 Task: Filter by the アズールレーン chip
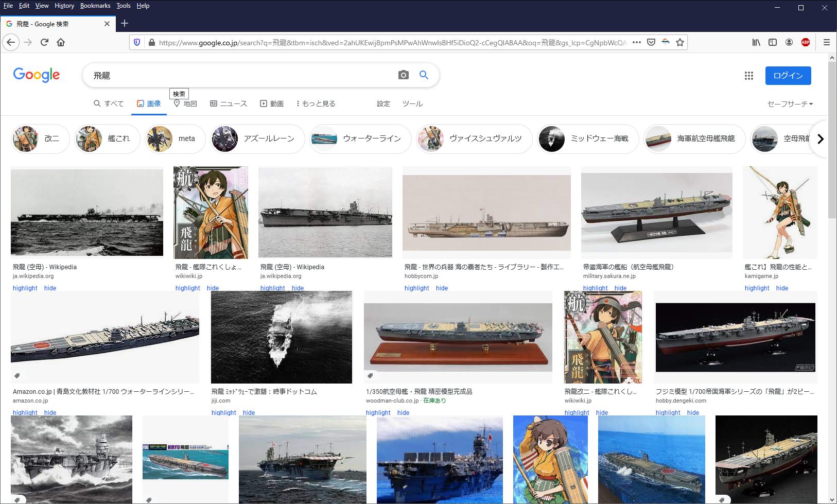click(x=257, y=138)
